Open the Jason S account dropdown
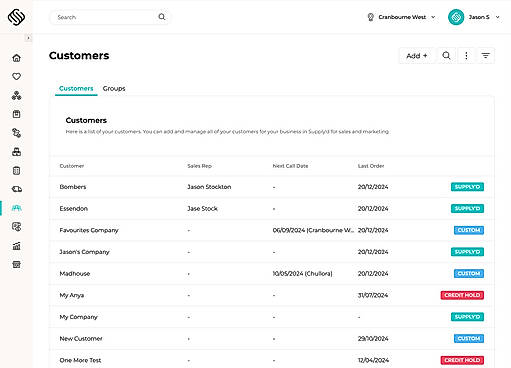 484,17
